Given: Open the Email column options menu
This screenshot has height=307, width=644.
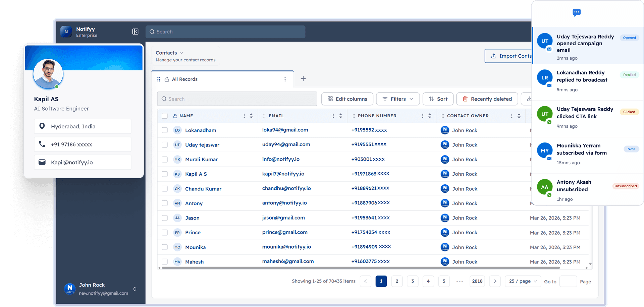Looking at the screenshot, I should coord(333,116).
